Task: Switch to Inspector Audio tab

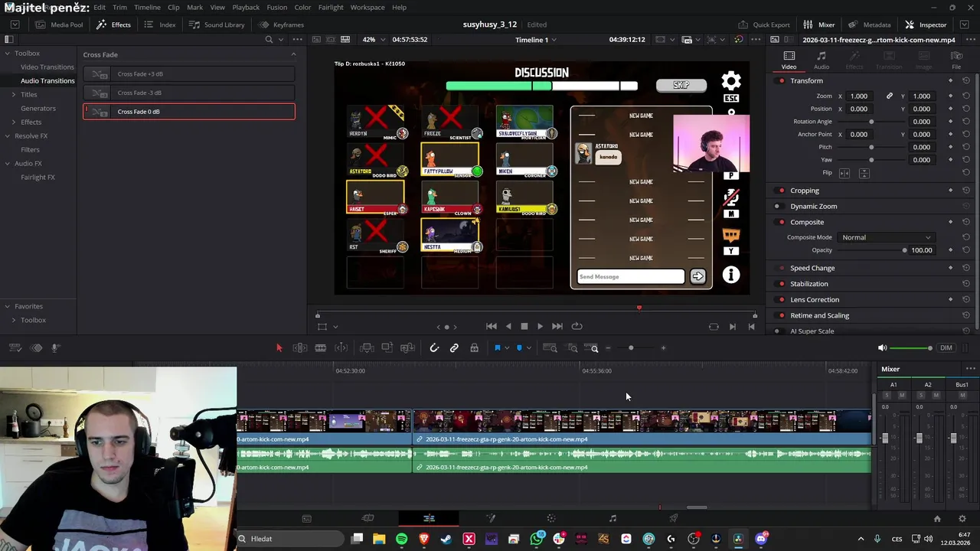Action: (822, 60)
